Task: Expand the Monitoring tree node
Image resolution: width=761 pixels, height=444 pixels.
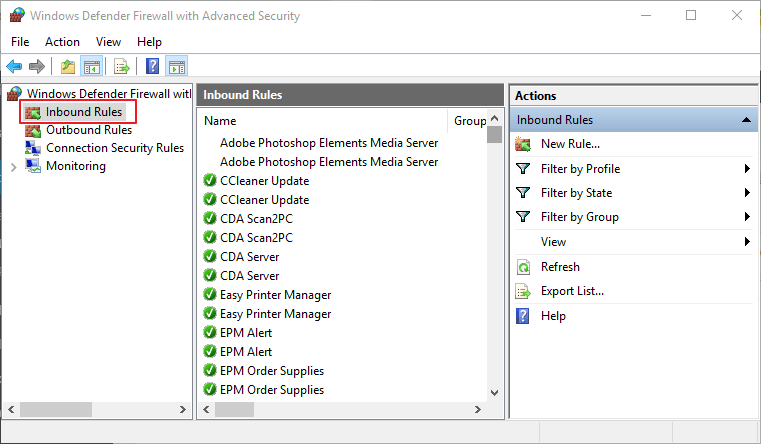Action: (14, 167)
